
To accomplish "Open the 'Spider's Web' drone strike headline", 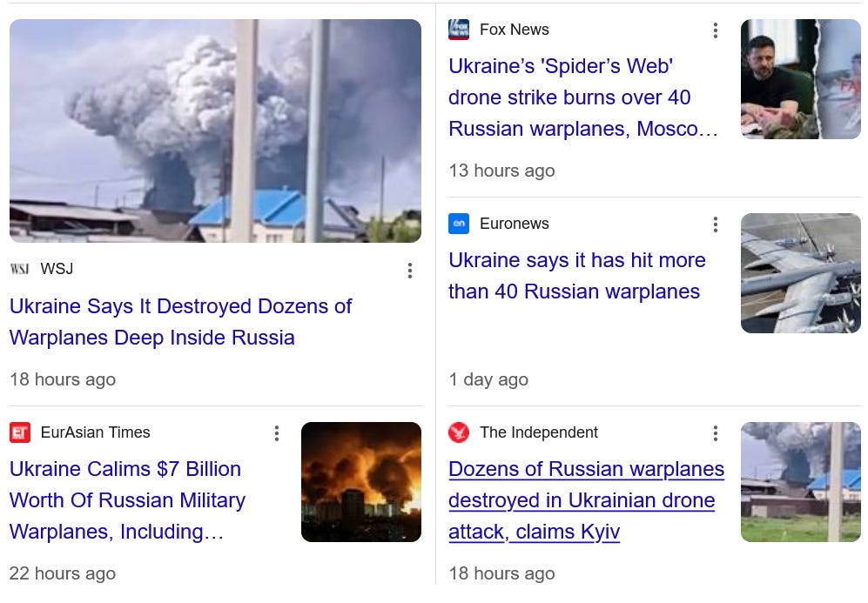I will pos(583,97).
